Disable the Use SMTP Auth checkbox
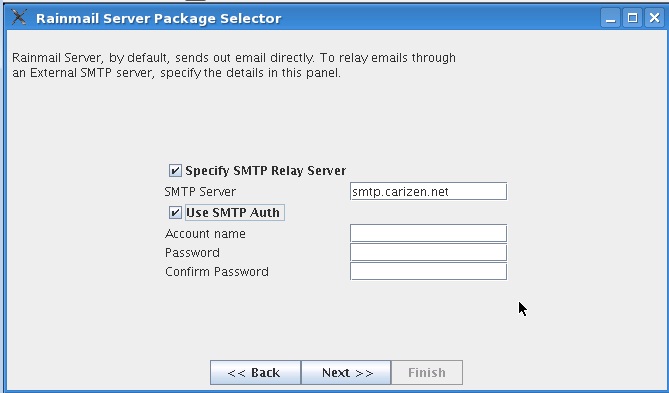The image size is (669, 393). [175, 213]
